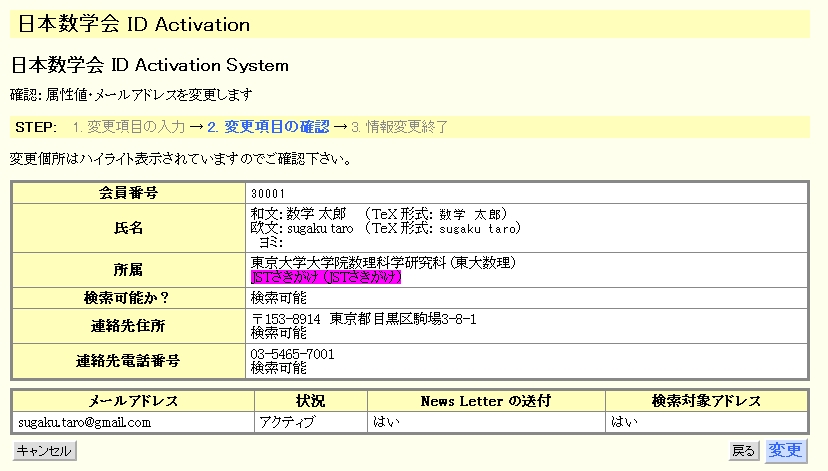Click the phone number 03-5465-7001

click(x=292, y=354)
